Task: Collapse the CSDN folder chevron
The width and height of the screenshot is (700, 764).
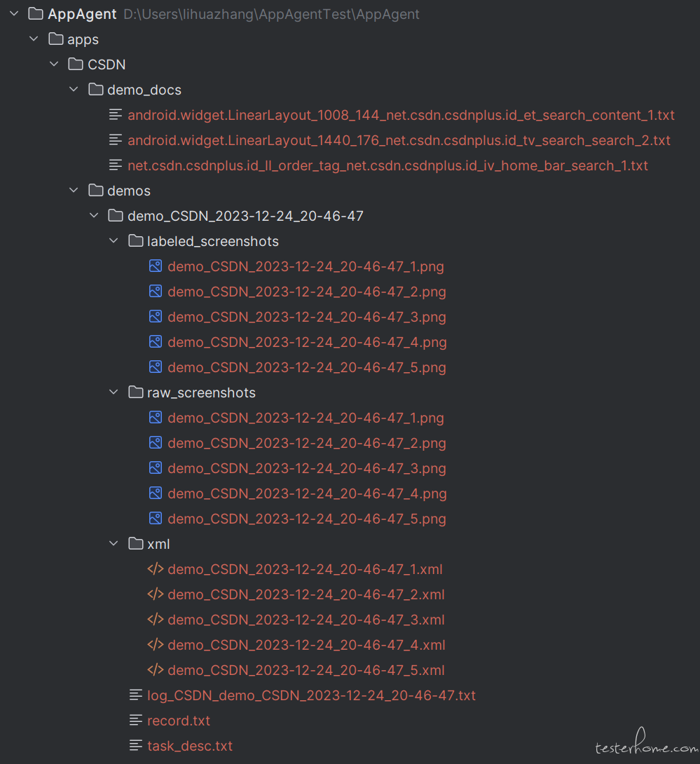Action: click(54, 64)
